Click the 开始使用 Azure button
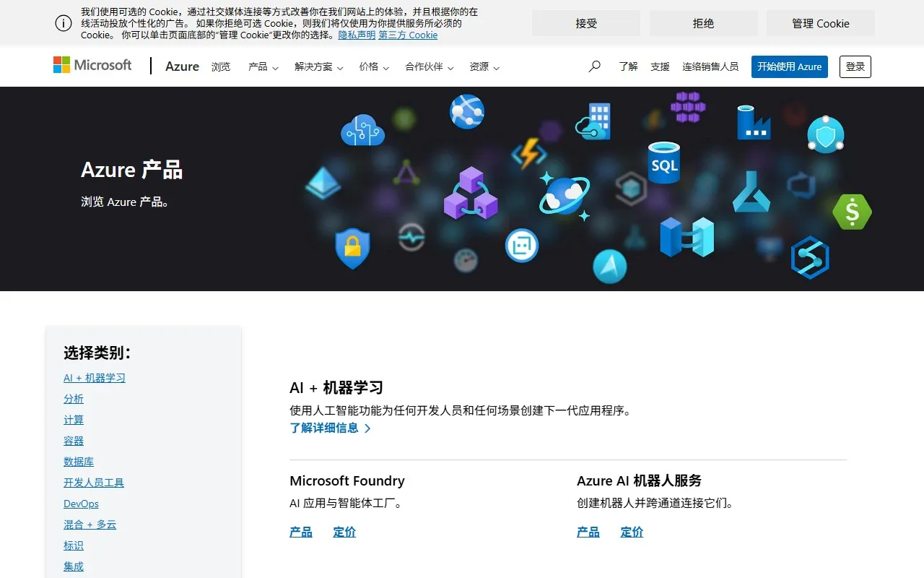 789,66
